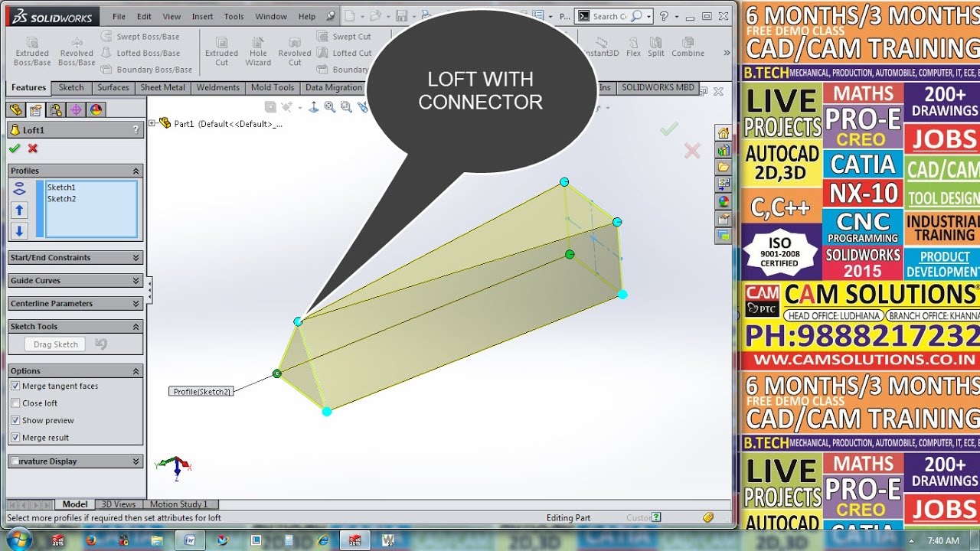Expand the Part1 tree node
The image size is (980, 551).
pyautogui.click(x=152, y=123)
